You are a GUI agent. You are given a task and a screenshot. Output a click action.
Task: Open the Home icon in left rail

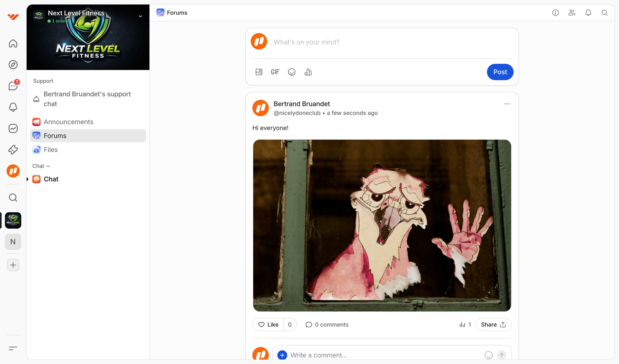click(x=13, y=44)
